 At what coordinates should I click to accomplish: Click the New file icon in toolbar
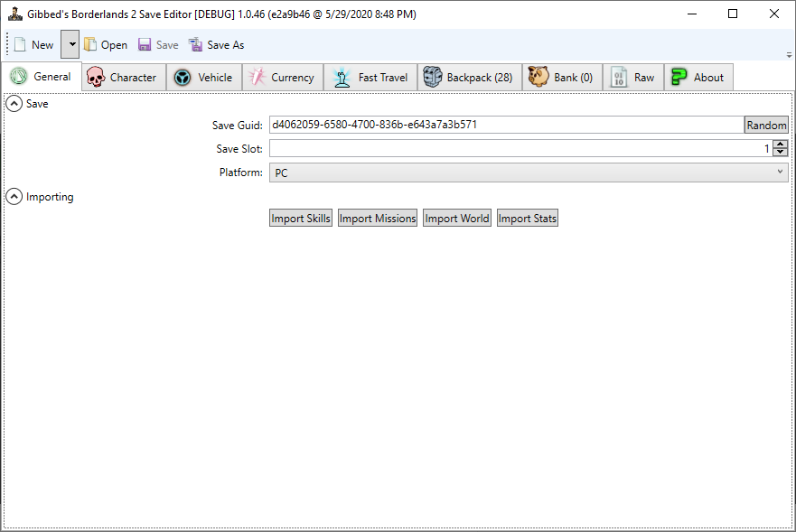(x=20, y=44)
